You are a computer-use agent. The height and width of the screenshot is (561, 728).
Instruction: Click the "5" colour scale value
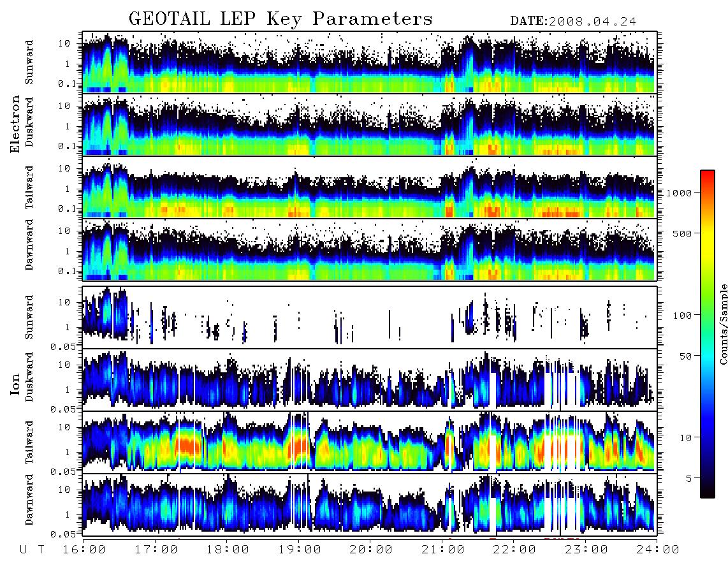point(688,478)
